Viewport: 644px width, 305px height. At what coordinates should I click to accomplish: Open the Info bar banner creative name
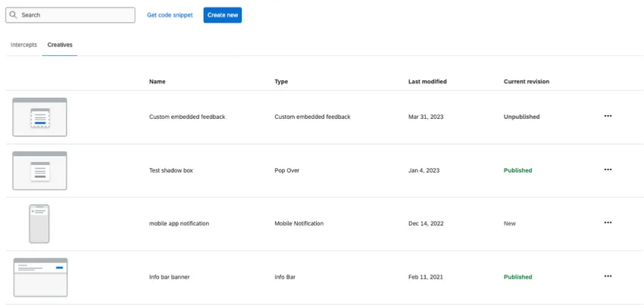169,277
